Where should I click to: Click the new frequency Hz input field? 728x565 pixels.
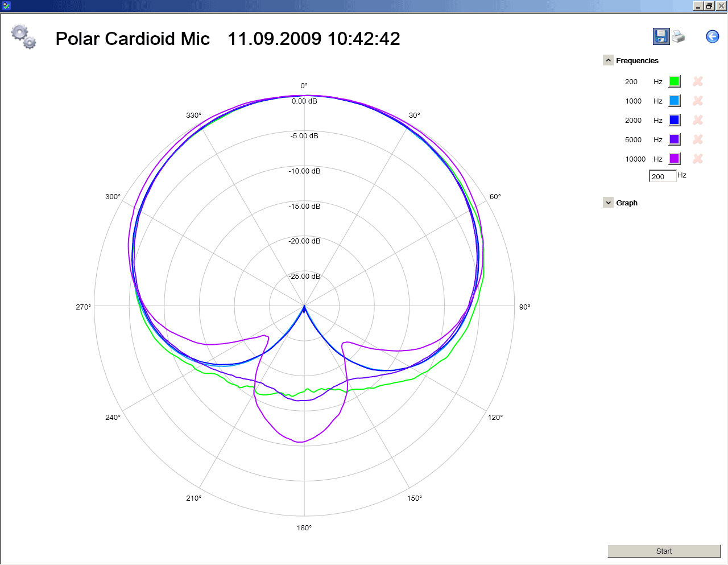tap(663, 176)
